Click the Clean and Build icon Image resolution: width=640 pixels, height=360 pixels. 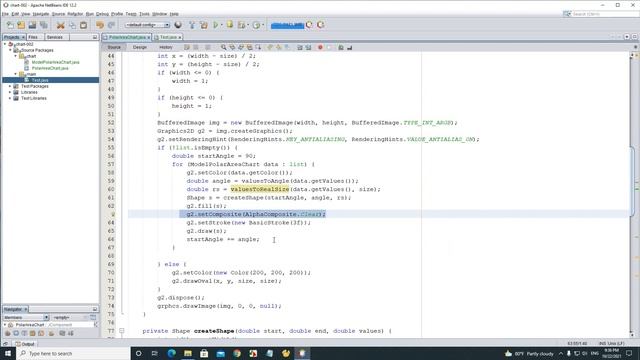(x=204, y=25)
